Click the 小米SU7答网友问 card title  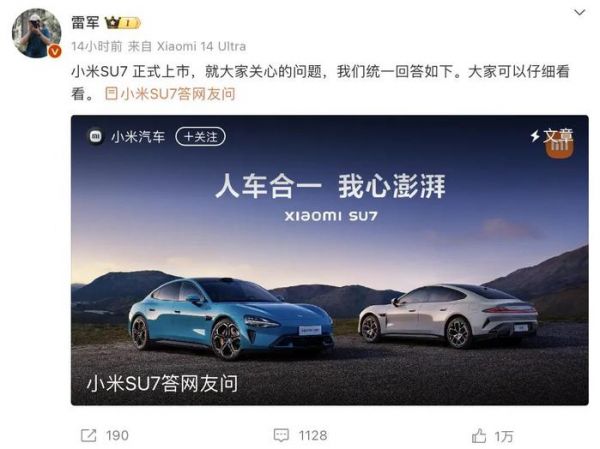click(x=162, y=384)
